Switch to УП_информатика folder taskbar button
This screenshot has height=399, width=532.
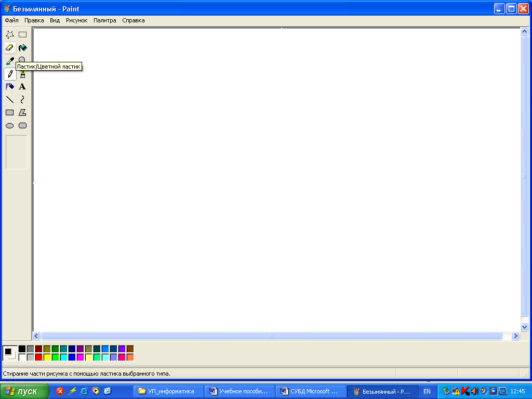coord(168,392)
